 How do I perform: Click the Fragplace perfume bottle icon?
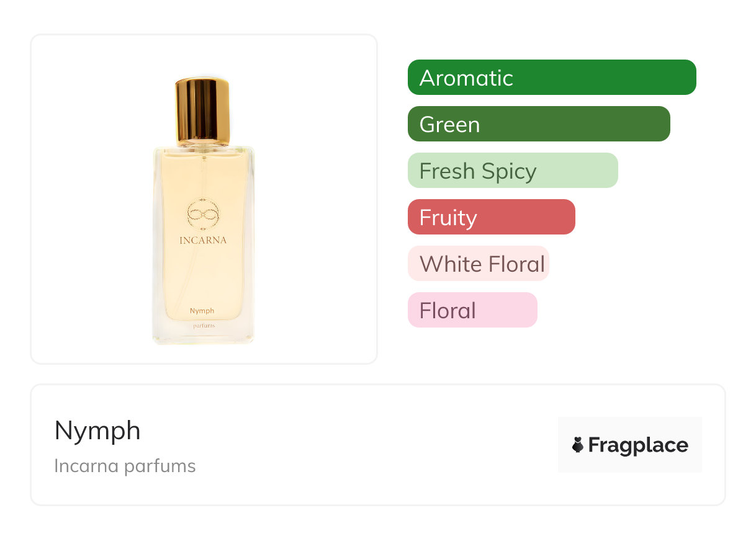click(578, 445)
